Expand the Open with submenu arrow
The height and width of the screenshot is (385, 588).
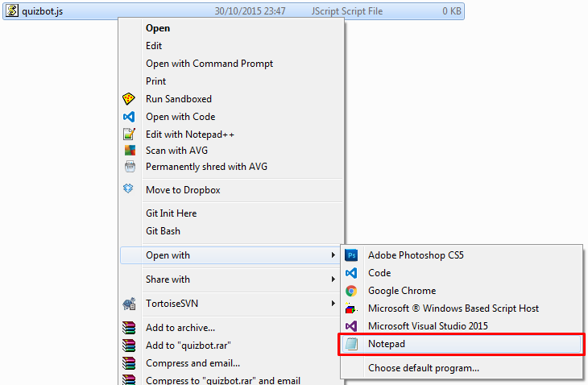333,255
